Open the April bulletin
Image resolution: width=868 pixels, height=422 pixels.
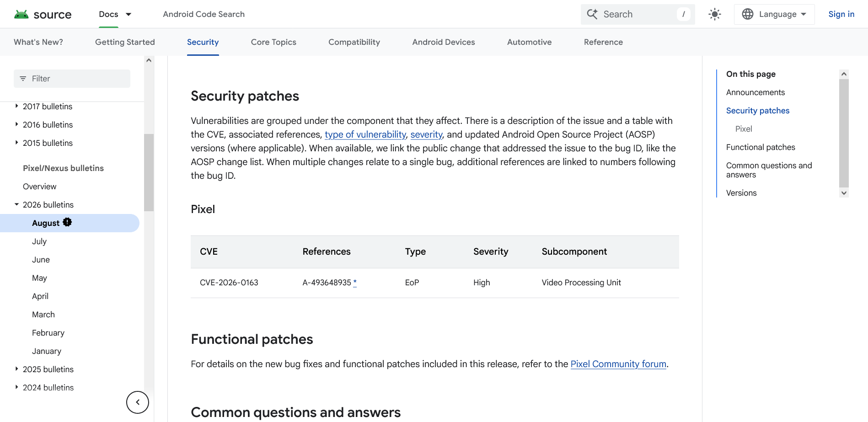(x=40, y=296)
